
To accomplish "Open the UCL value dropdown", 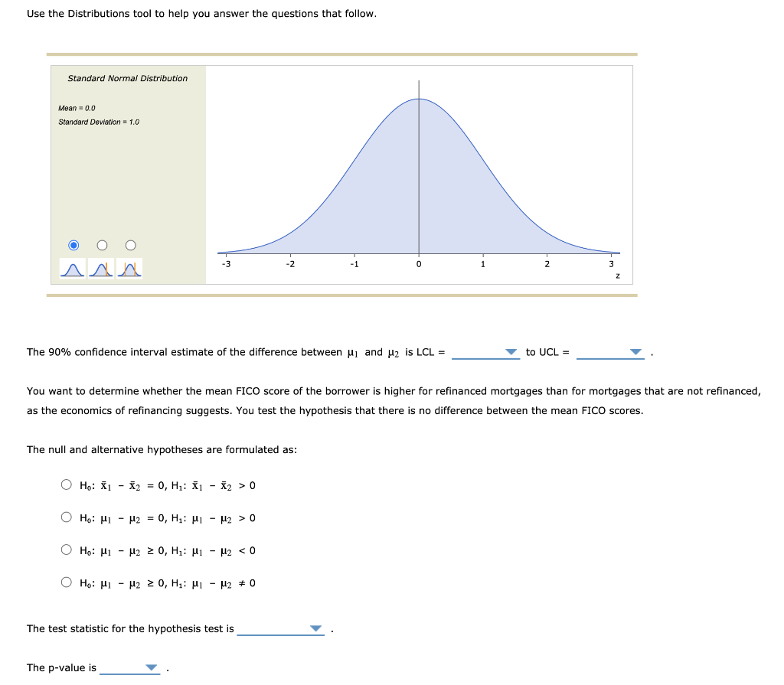I will click(x=635, y=352).
